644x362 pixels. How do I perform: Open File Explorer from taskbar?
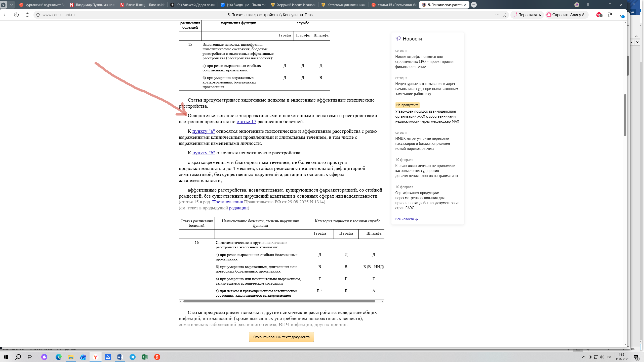pyautogui.click(x=71, y=357)
